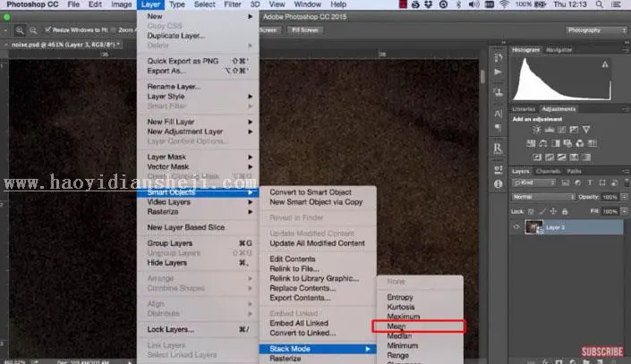Filter layers by shape layers icon
The height and width of the screenshot is (364, 631).
tap(602, 182)
